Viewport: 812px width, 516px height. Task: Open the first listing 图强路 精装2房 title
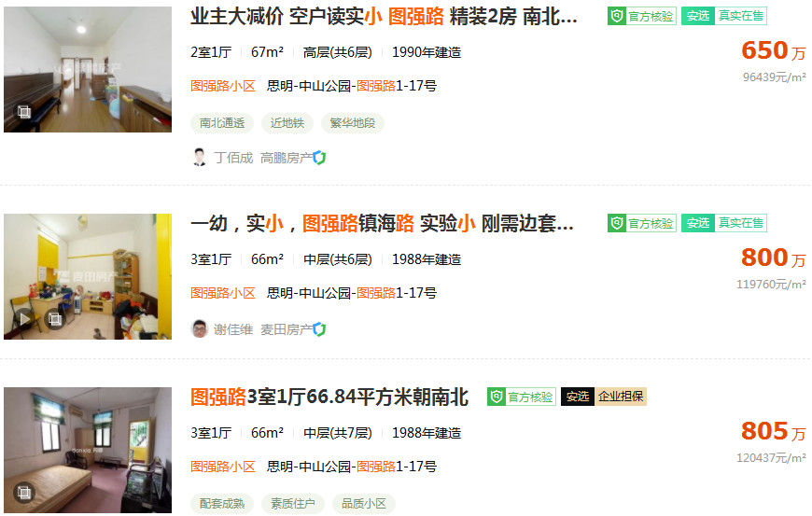(384, 17)
